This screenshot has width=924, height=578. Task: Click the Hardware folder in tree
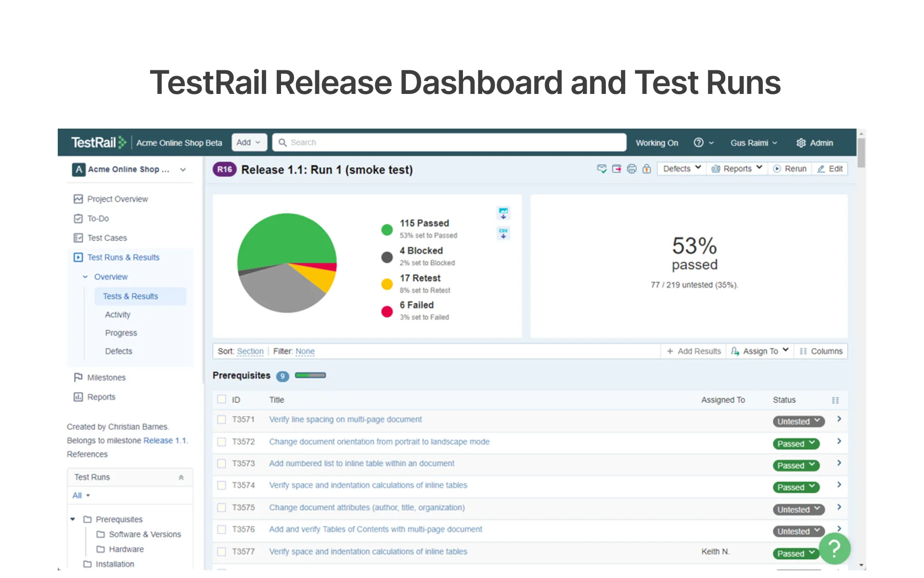[120, 549]
